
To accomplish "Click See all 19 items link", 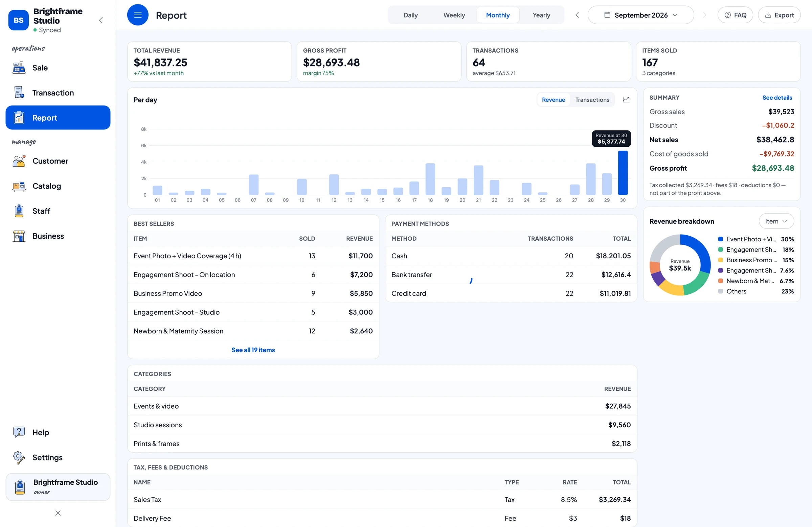I will tap(253, 350).
